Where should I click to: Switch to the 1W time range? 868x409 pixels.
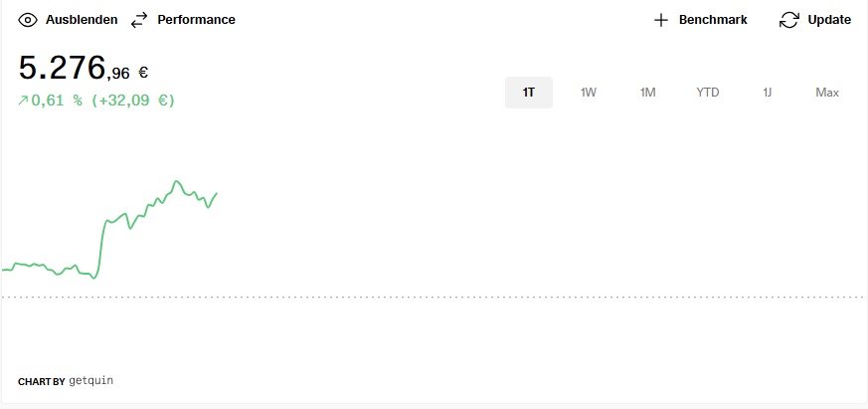(589, 93)
